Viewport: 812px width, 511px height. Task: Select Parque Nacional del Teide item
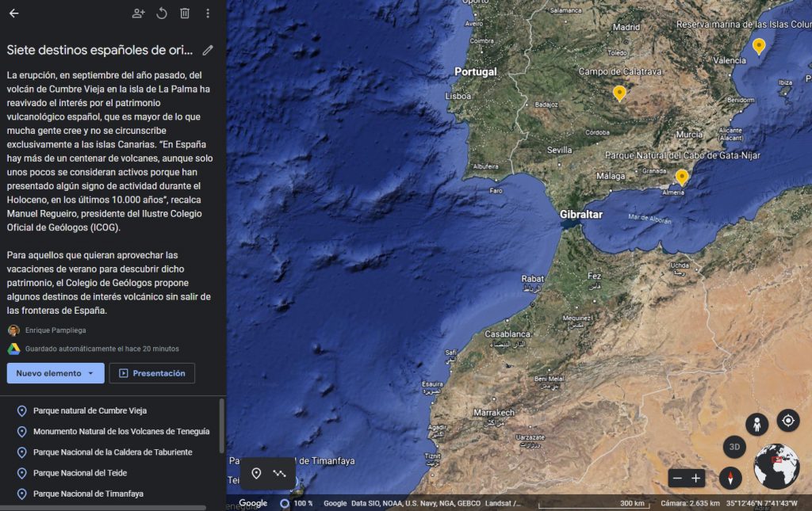coord(80,473)
